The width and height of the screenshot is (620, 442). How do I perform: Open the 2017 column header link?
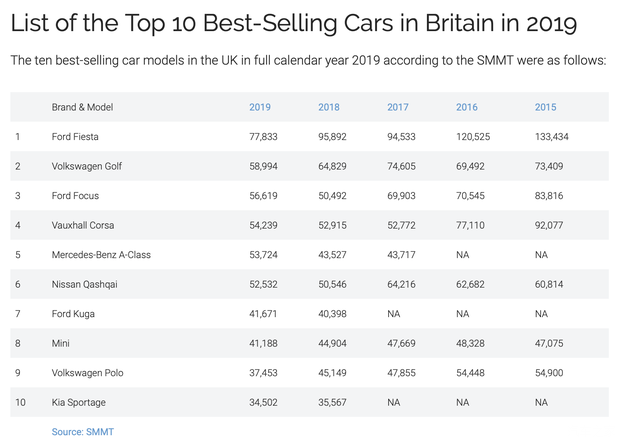click(x=398, y=107)
